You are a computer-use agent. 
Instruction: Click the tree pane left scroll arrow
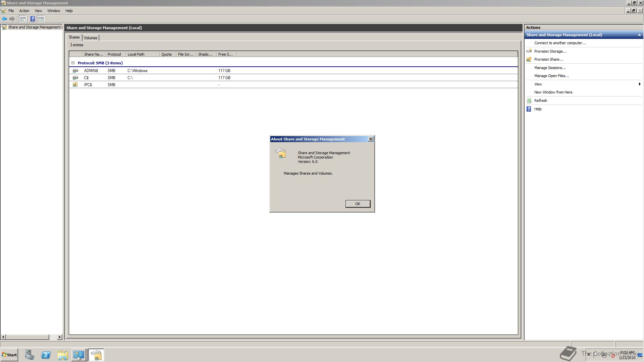[x=3, y=337]
